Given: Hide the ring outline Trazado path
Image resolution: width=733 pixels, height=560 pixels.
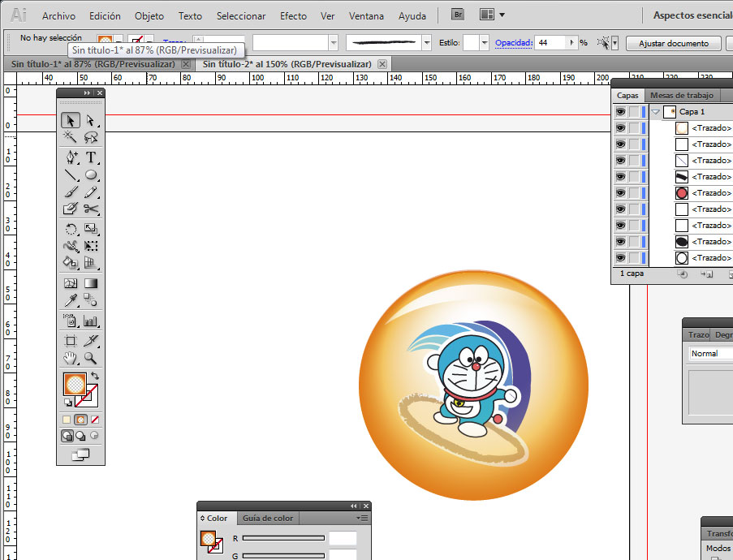Looking at the screenshot, I should [x=620, y=257].
